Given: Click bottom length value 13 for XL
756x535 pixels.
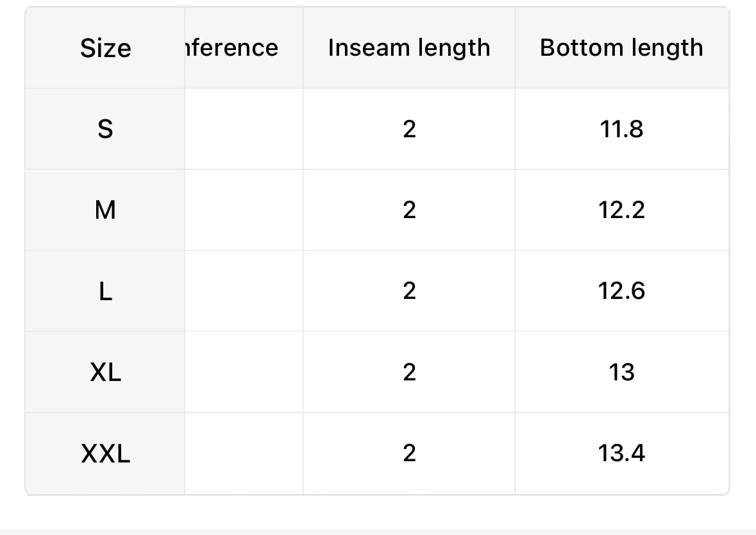Looking at the screenshot, I should (x=621, y=373).
